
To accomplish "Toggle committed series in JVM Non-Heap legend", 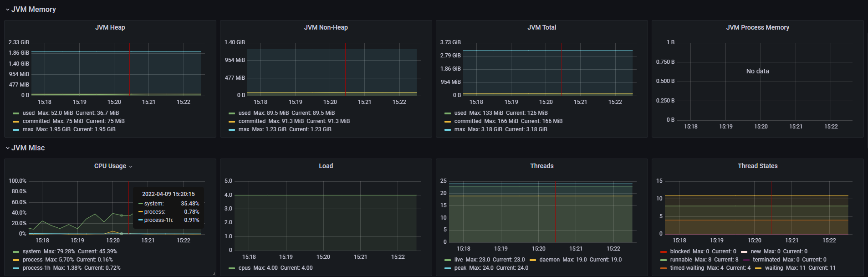I will [252, 121].
